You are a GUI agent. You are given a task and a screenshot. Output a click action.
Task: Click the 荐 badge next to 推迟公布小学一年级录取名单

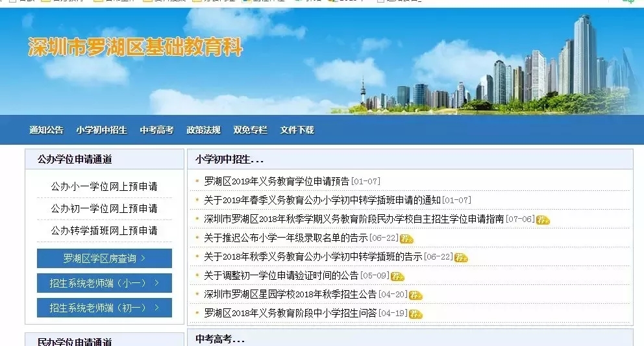point(406,239)
